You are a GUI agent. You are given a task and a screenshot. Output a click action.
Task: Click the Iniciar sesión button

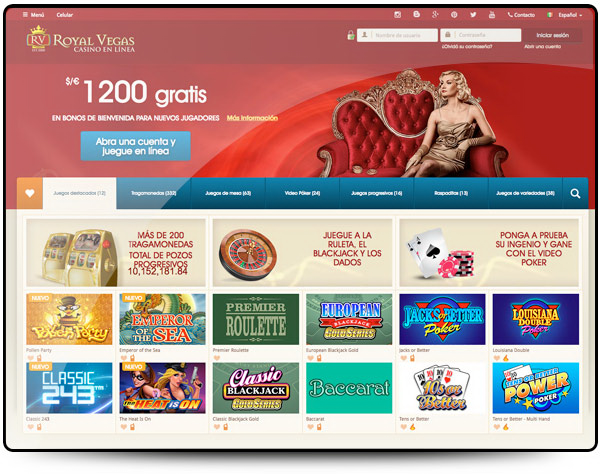(553, 35)
